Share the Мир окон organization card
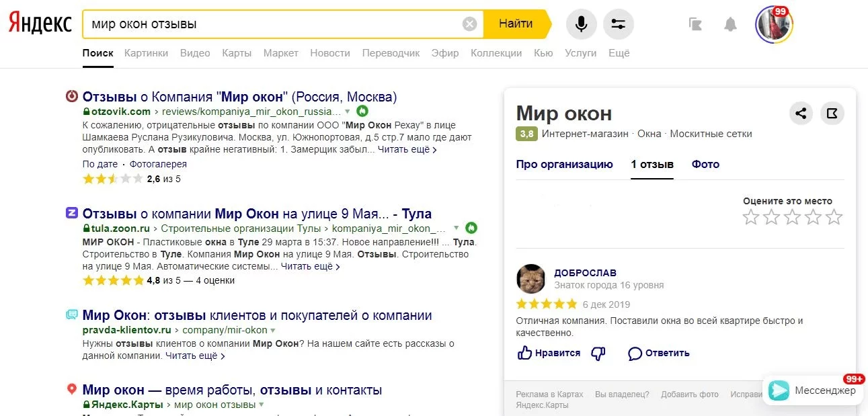The height and width of the screenshot is (416, 868). [801, 113]
